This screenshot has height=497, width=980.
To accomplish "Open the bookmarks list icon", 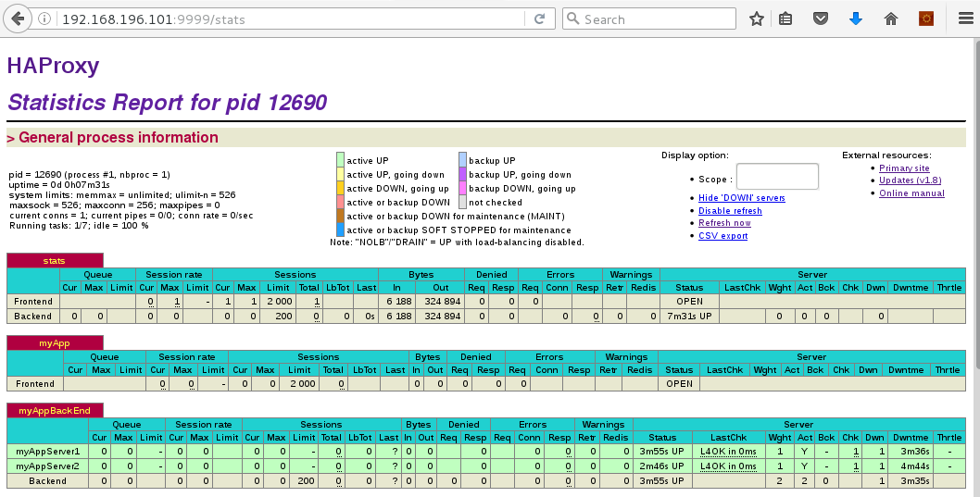I will pyautogui.click(x=785, y=19).
